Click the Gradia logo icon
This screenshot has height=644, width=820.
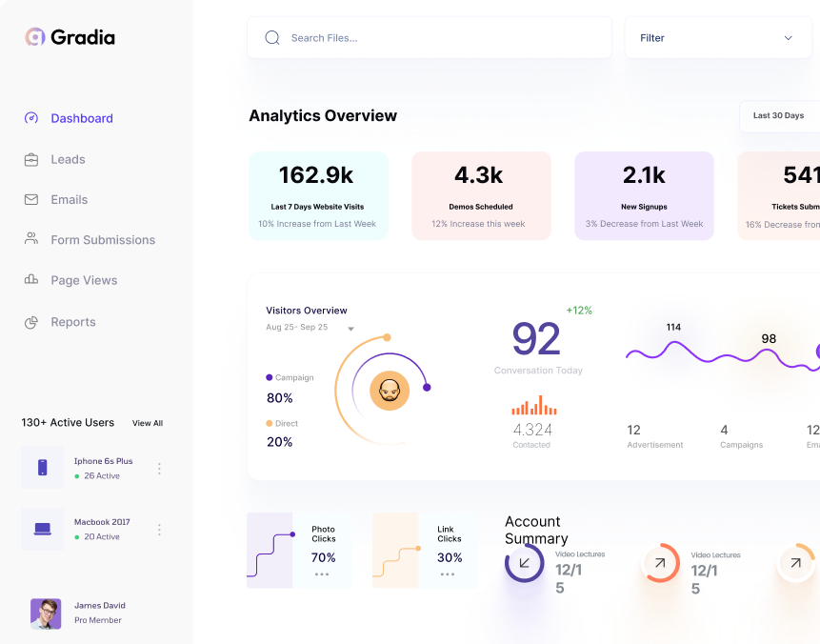point(35,37)
